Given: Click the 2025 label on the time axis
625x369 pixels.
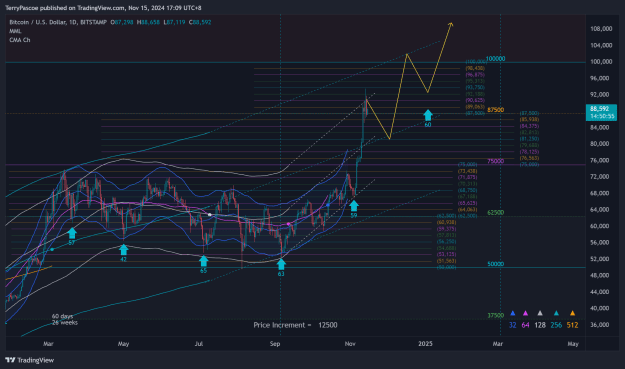Looking at the screenshot, I should (x=425, y=343).
